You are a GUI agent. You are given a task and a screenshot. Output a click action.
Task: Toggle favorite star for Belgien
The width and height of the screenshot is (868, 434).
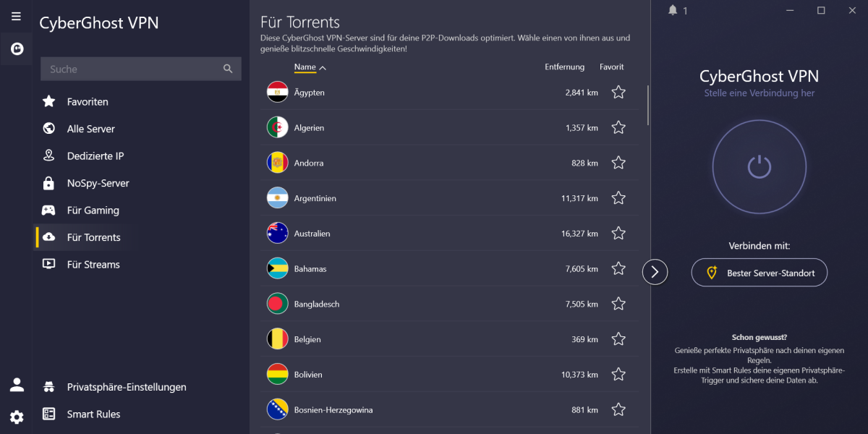coord(618,339)
